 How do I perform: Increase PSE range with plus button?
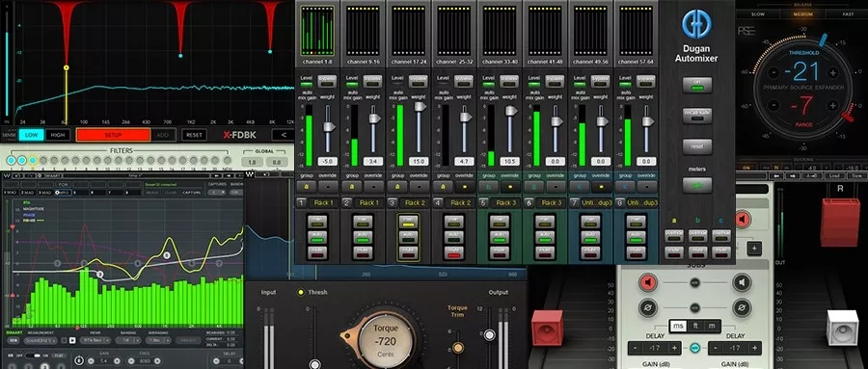tap(832, 105)
